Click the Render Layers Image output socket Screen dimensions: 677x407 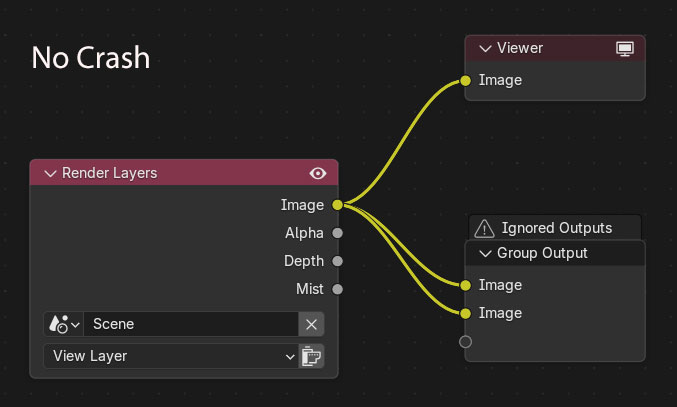tap(337, 205)
